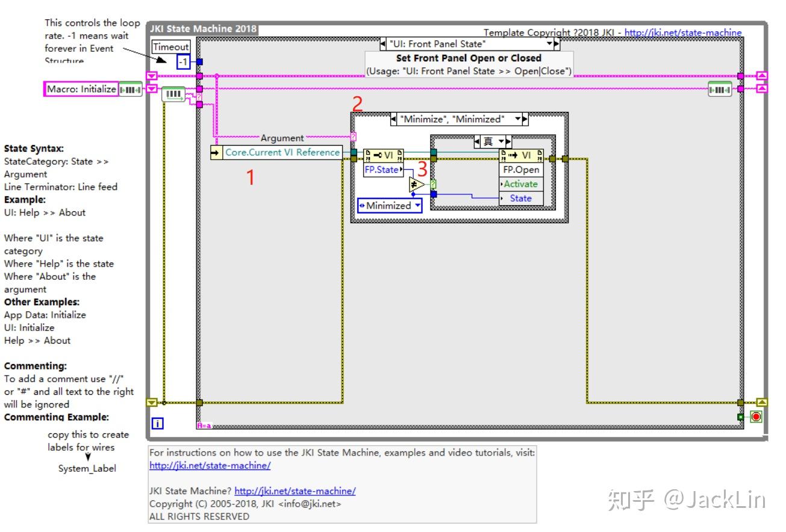Select the dequeue icon next to Macro: Initialize
This screenshot has height=532, width=786.
pyautogui.click(x=131, y=88)
